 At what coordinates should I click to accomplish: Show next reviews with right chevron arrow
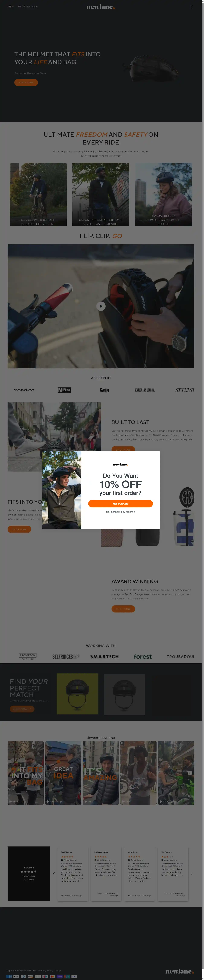(x=191, y=874)
